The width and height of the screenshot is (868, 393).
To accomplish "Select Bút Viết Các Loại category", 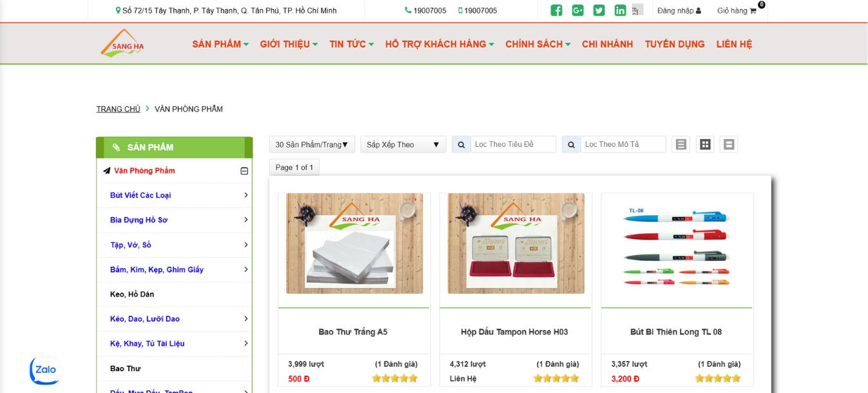I will point(140,195).
